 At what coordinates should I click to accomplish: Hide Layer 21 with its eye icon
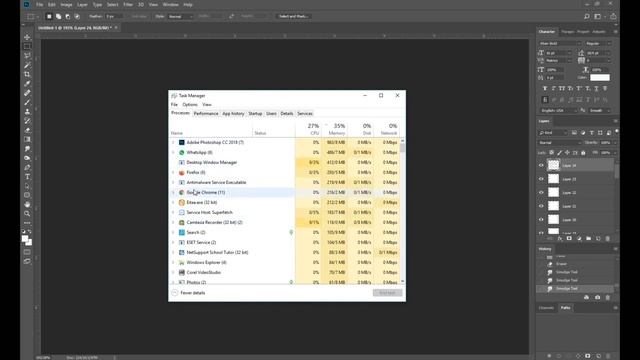[x=541, y=206]
